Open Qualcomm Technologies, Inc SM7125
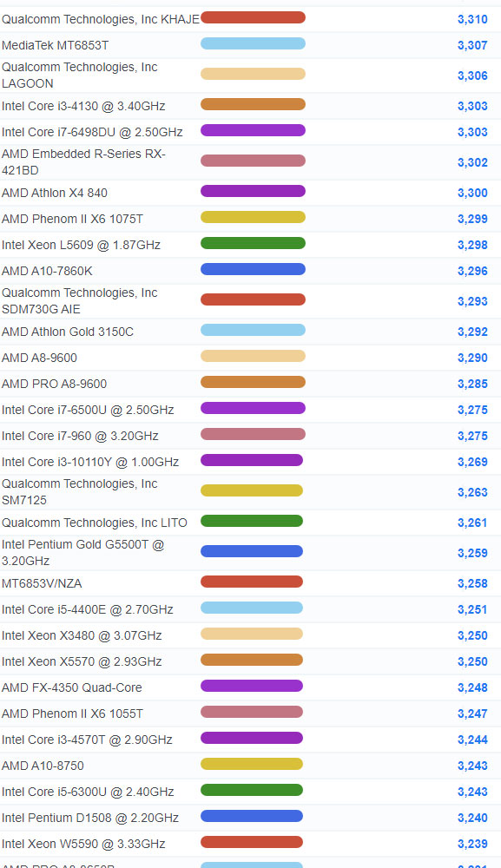Image resolution: width=501 pixels, height=868 pixels. pyautogui.click(x=80, y=492)
